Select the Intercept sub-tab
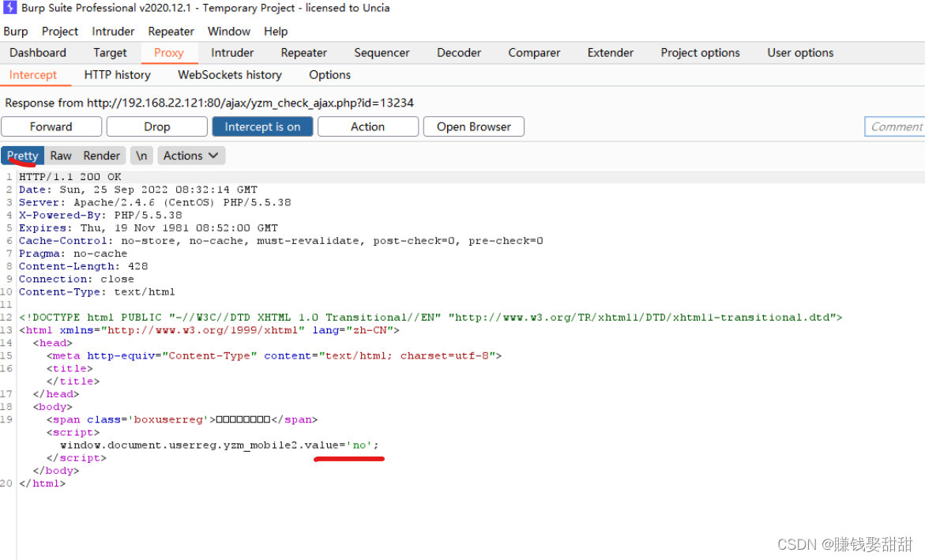This screenshot has height=560, width=925. pos(33,75)
